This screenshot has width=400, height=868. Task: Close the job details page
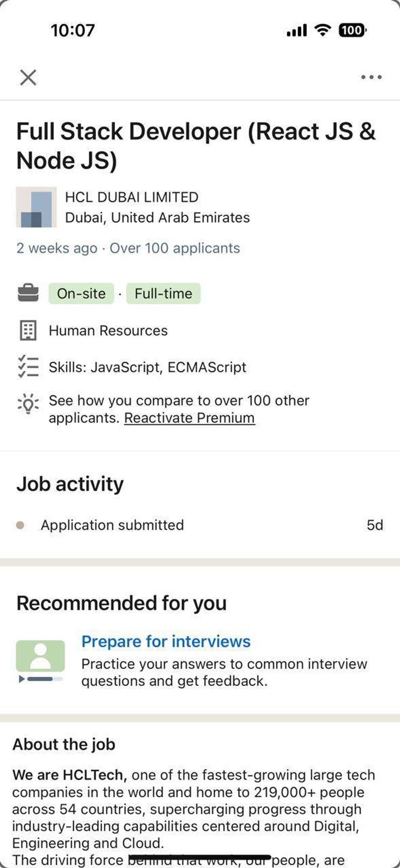[x=28, y=77]
